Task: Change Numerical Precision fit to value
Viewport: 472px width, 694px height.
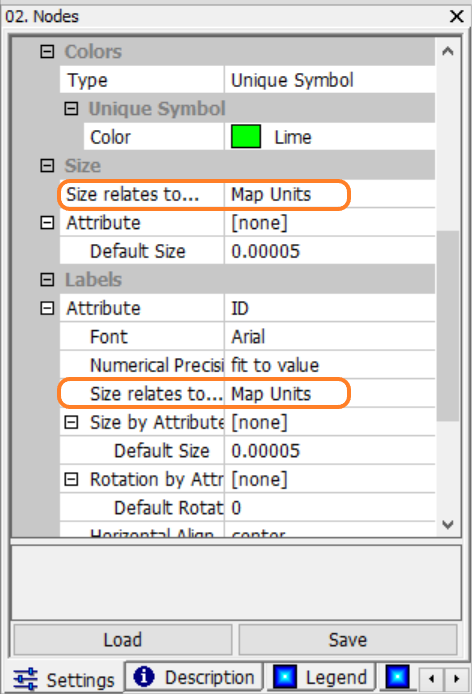Action: [329, 365]
